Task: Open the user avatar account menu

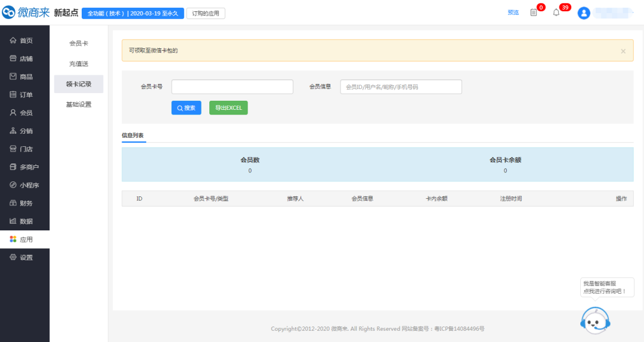Action: (x=584, y=13)
